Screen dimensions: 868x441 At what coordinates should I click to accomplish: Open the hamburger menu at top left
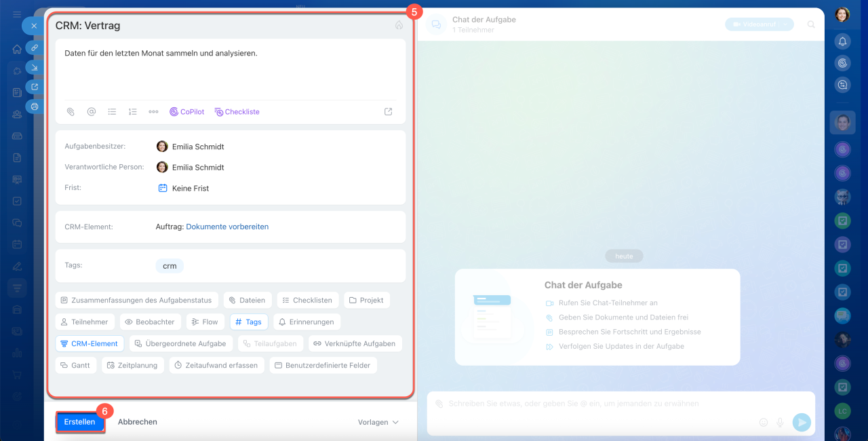point(17,14)
